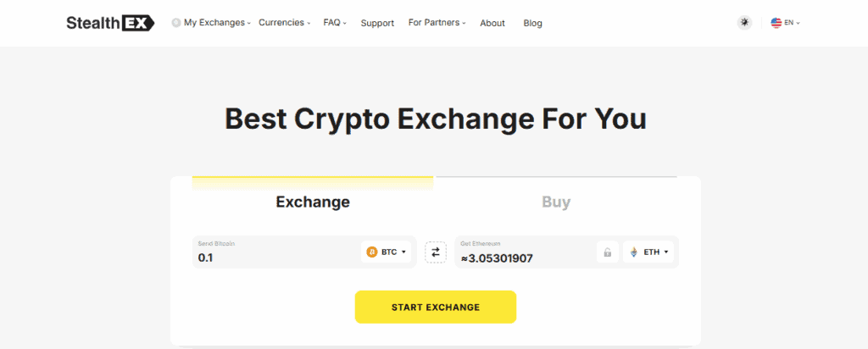Expand the Currencies menu
868x349 pixels.
(284, 23)
